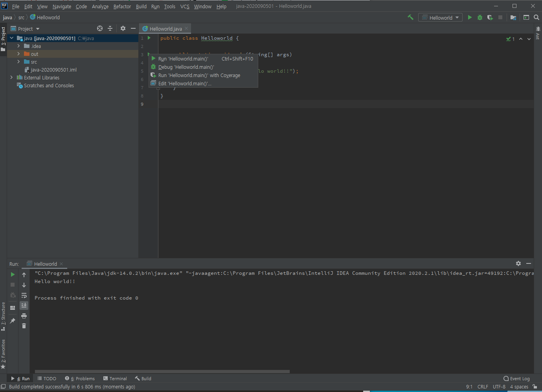This screenshot has height=392, width=542.
Task: Click the Build Project hammer icon
Action: pyautogui.click(x=411, y=17)
